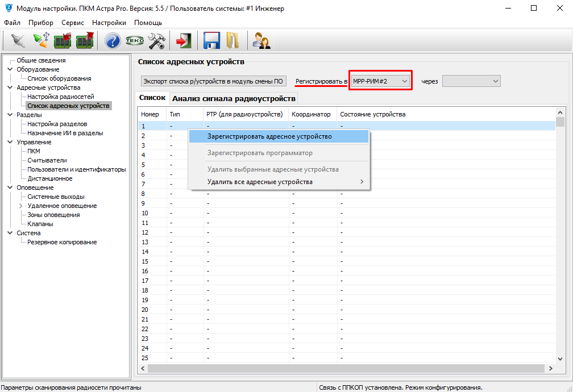This screenshot has width=573, height=392.
Task: Click the read-from-device memory chip icon
Action: pos(63,40)
